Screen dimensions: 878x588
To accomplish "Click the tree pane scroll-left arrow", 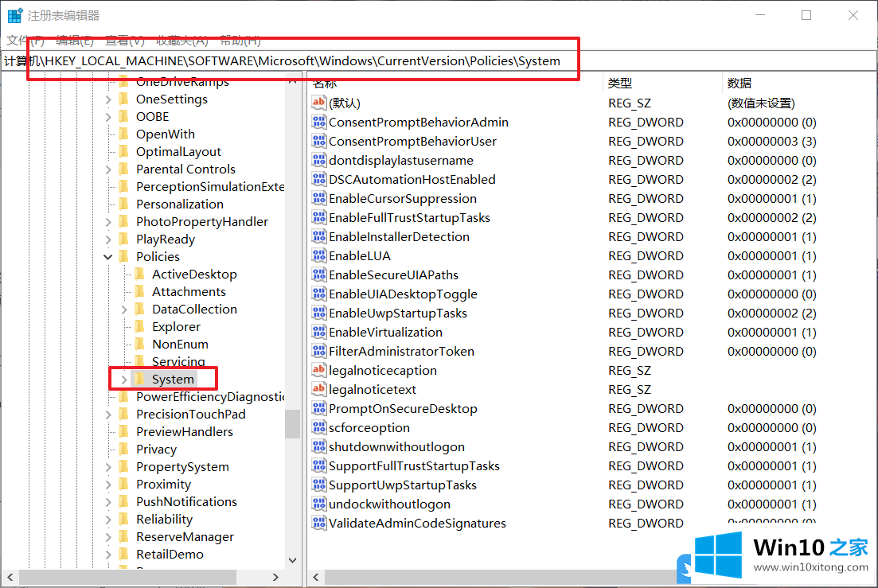I will [10, 577].
